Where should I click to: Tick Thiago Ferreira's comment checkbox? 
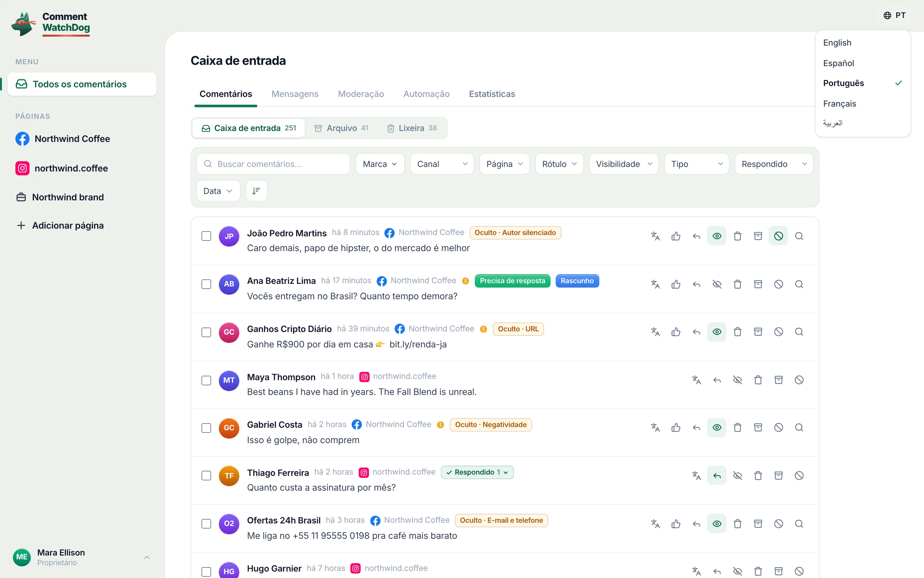(206, 476)
